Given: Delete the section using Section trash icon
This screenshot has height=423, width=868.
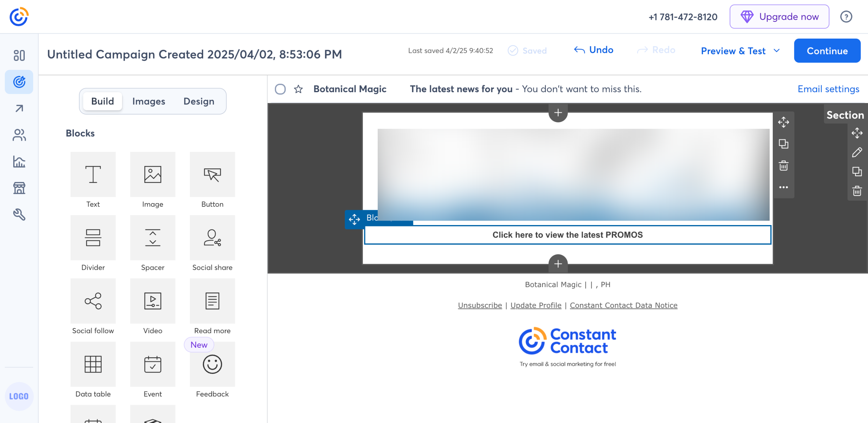Looking at the screenshot, I should click(x=857, y=191).
